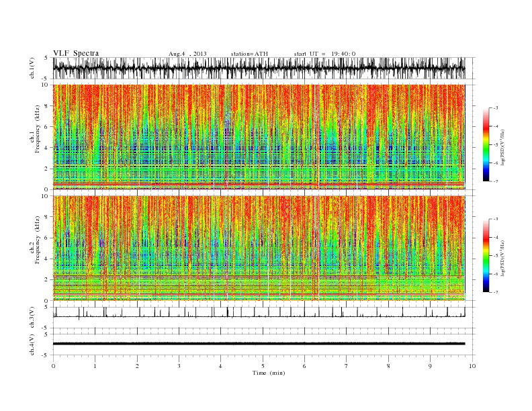Click the ch.2 spectrogram color bar
The width and height of the screenshot is (532, 411).
click(x=486, y=255)
